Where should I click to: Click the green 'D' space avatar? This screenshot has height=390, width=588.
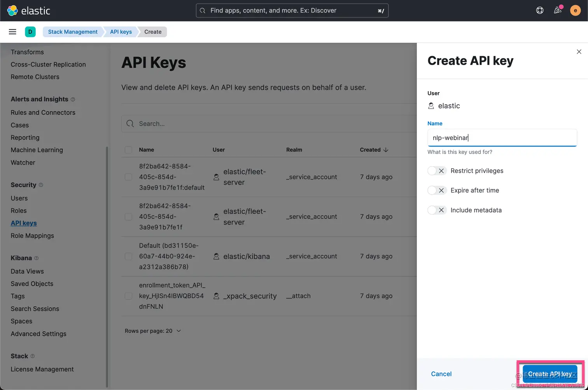click(x=30, y=32)
